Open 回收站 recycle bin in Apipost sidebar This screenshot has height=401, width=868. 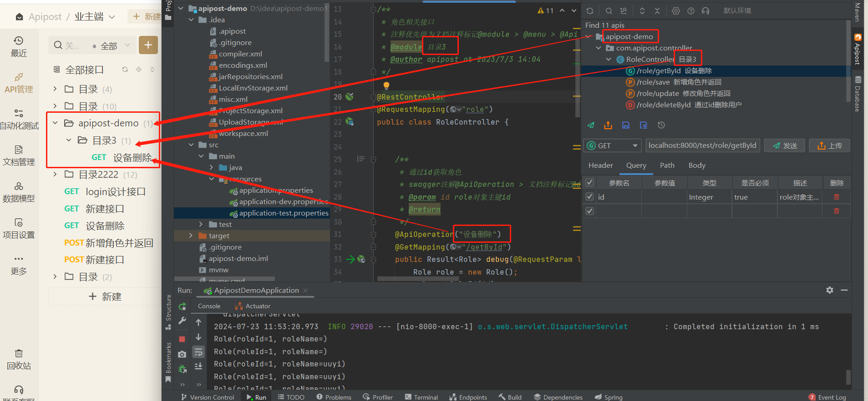click(x=19, y=360)
